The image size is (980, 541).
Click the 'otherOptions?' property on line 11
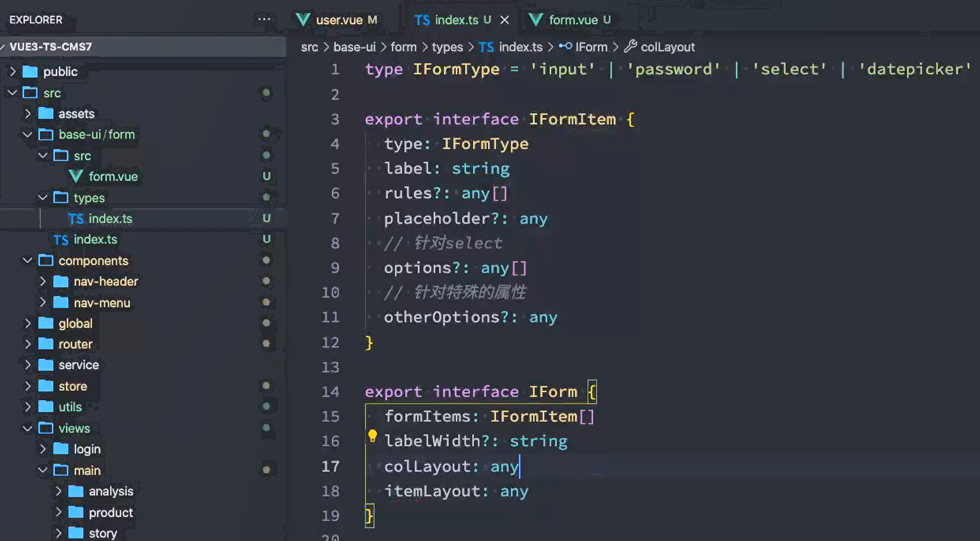click(446, 317)
